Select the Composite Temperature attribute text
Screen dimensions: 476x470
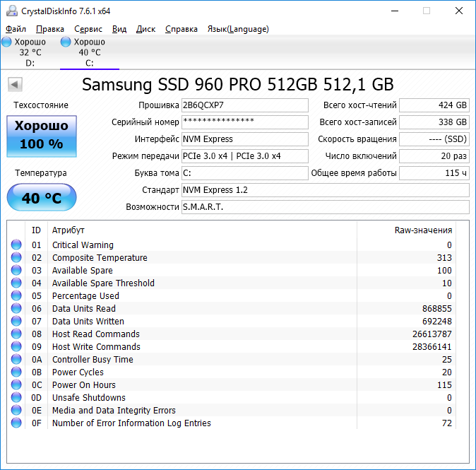100,258
